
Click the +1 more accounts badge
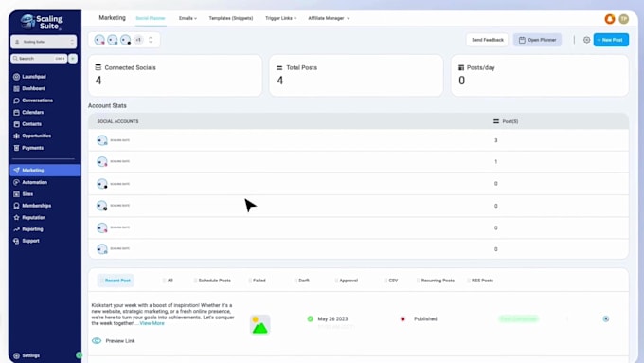[138, 40]
